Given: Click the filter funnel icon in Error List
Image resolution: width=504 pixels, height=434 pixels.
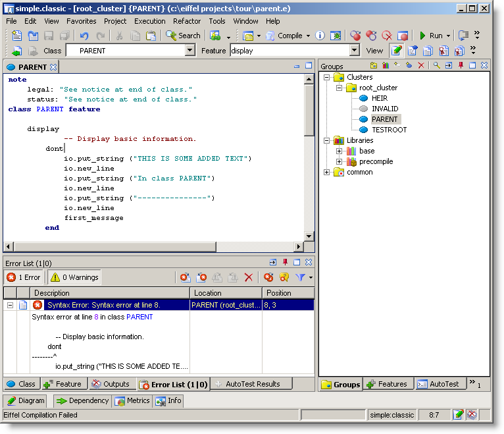Looking at the screenshot, I should [301, 277].
